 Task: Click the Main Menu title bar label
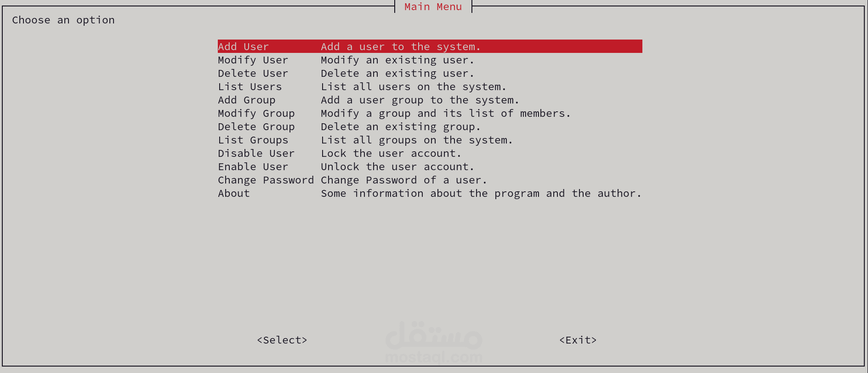click(433, 6)
